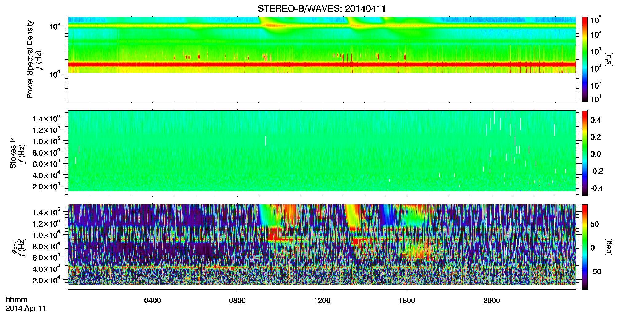Select the 0400 time axis label

[x=152, y=301]
